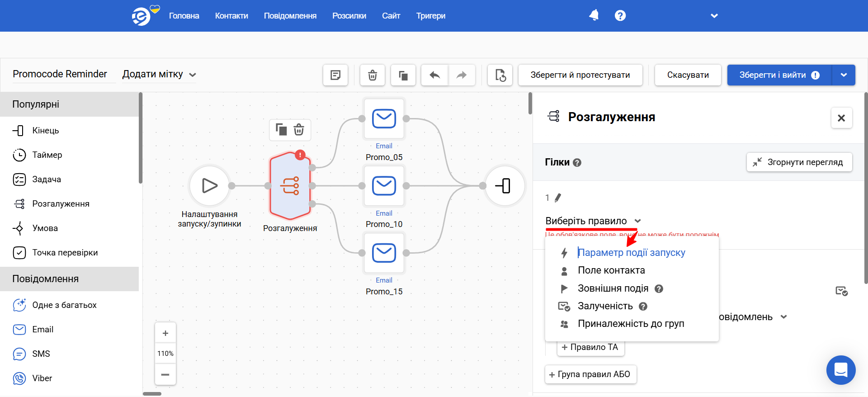The height and width of the screenshot is (397, 868).
Task: Go to the Головна menu
Action: tap(184, 16)
